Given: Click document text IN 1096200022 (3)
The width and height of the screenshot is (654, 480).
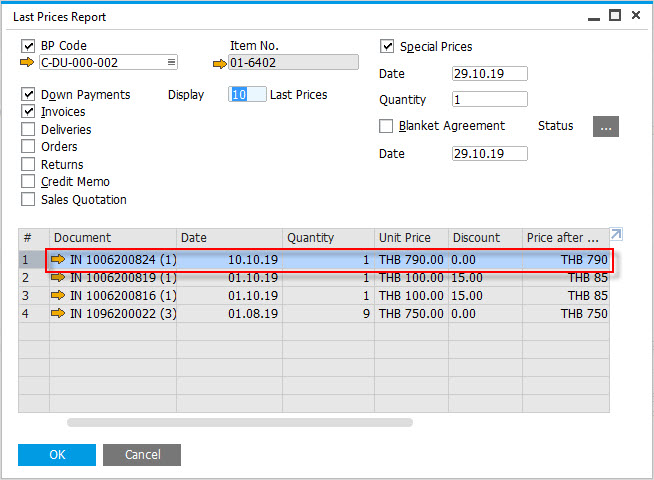Looking at the screenshot, I should (x=123, y=313).
